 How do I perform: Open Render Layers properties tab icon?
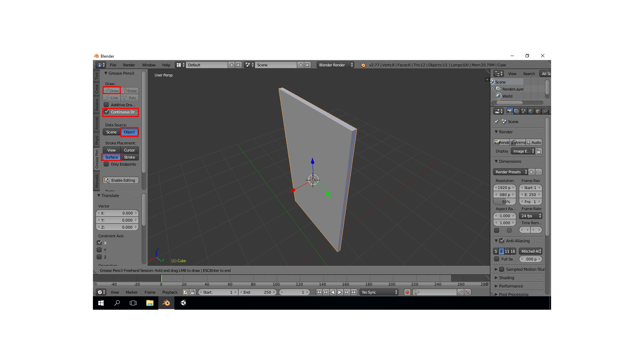(x=517, y=111)
